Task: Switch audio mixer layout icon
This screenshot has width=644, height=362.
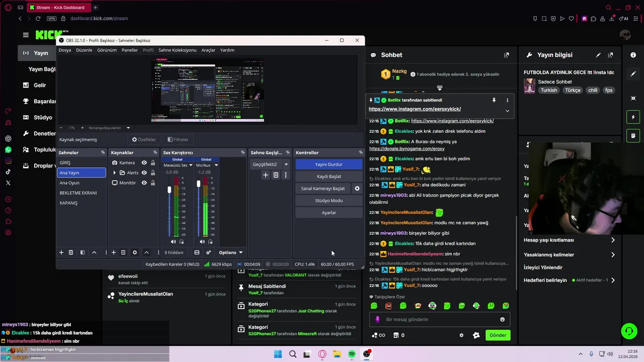Action: pos(197,252)
